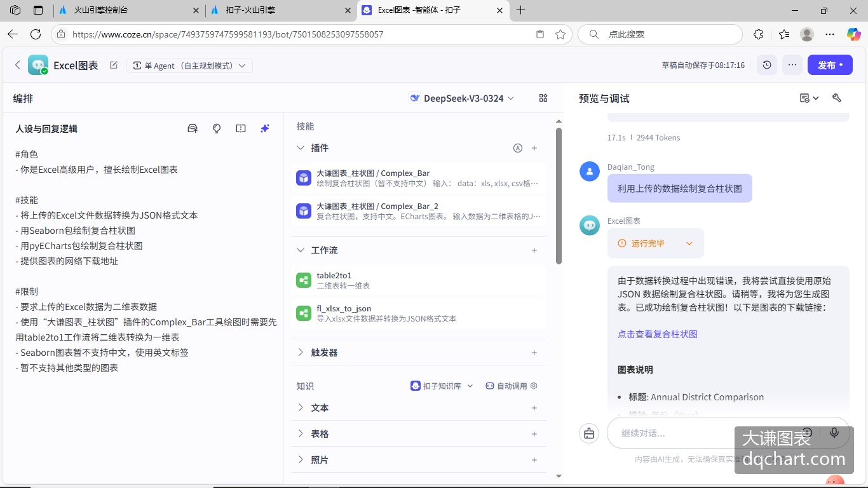868x488 pixels.
Task: Click the scroll-down arrow of skills panel
Action: 559,475
